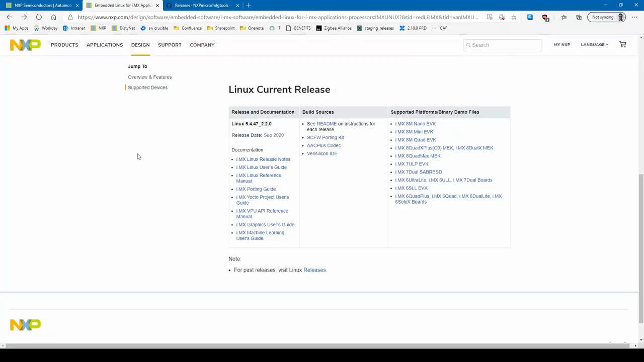
Task: Reload the page with the refresh icon
Action: (x=39, y=17)
